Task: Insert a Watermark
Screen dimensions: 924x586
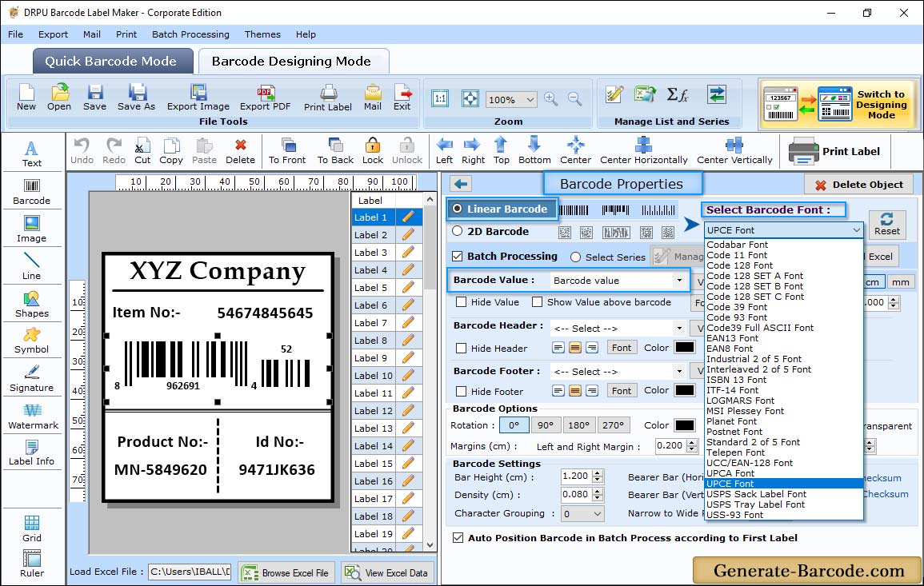Action: [x=32, y=417]
